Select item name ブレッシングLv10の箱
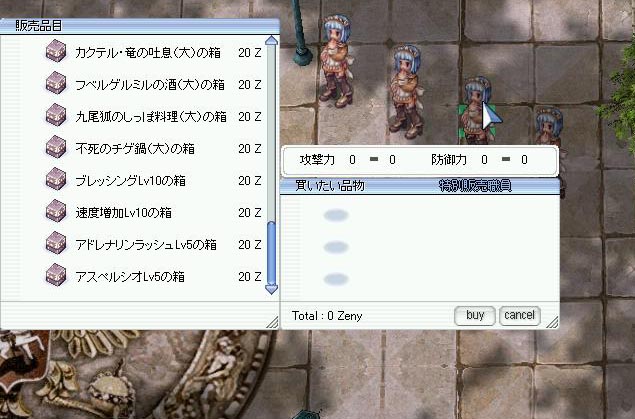Viewport: 635px width, 419px height. click(130, 181)
